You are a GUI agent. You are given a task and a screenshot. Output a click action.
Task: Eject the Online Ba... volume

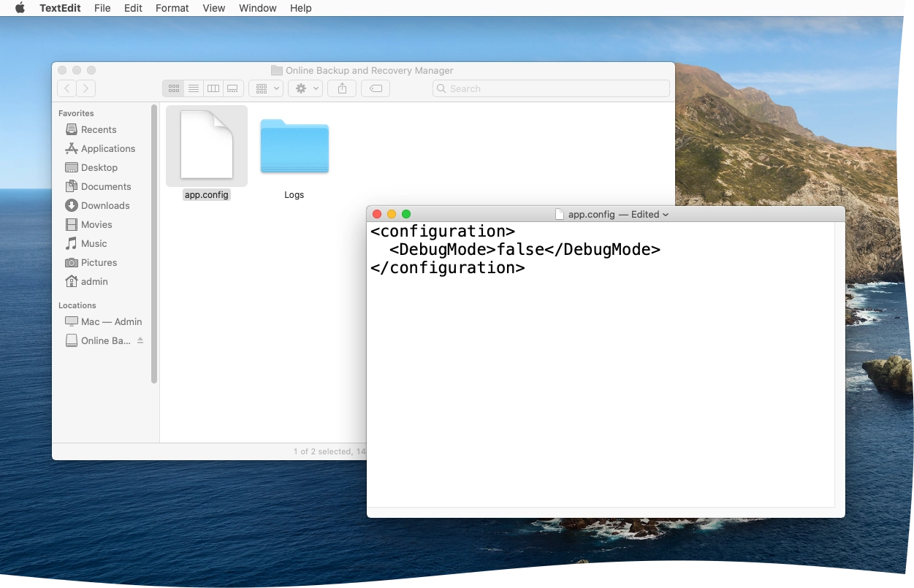(140, 340)
